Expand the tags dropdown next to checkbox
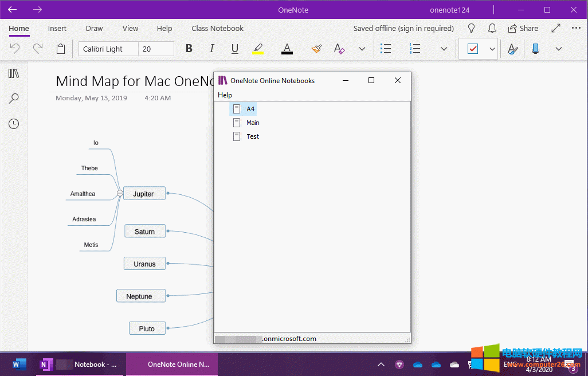 pyautogui.click(x=492, y=49)
